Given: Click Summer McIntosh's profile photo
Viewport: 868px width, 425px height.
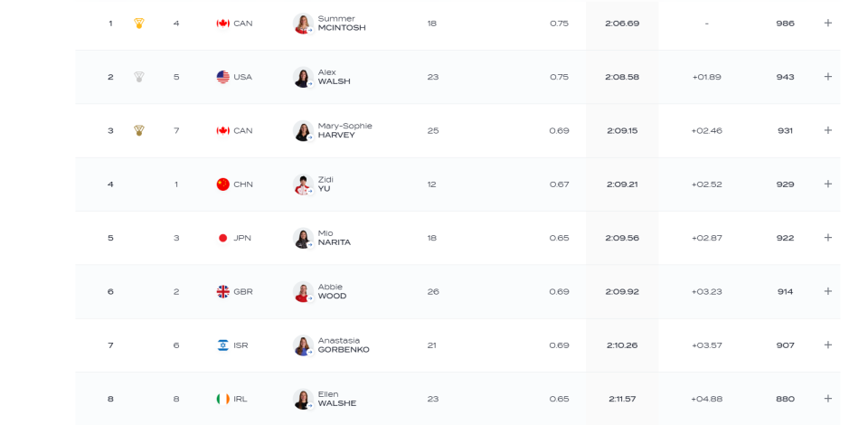Looking at the screenshot, I should click(x=304, y=24).
